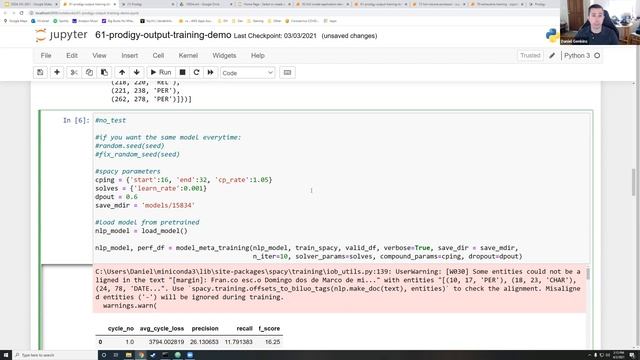Restart kernel and run all icon
Screen dimensions: 640x360
point(210,72)
